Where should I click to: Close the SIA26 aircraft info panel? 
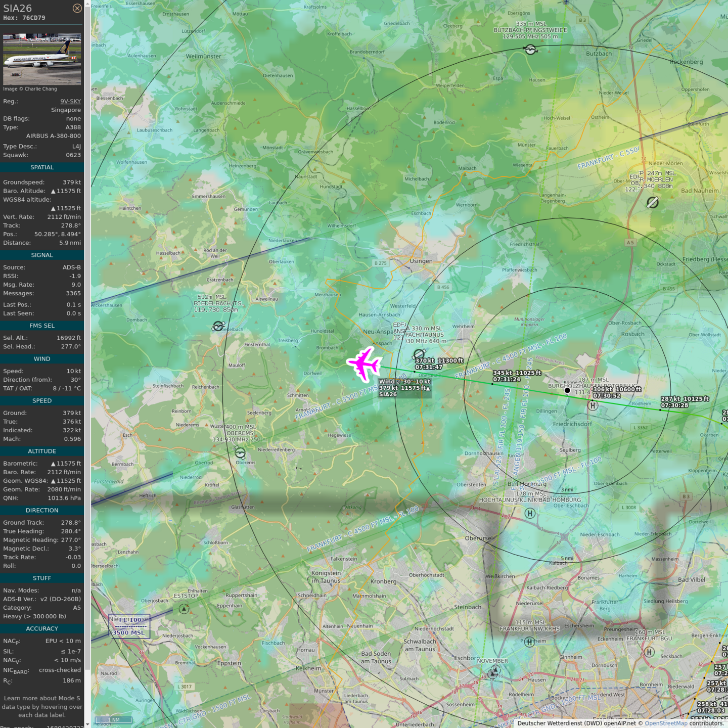pos(77,8)
